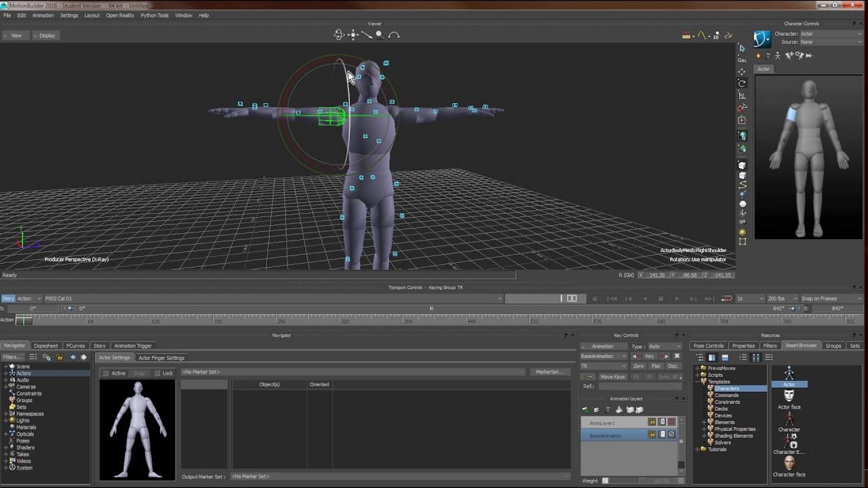This screenshot has height=488, width=868.
Task: Select the Translate manipulator tool
Action: click(741, 73)
